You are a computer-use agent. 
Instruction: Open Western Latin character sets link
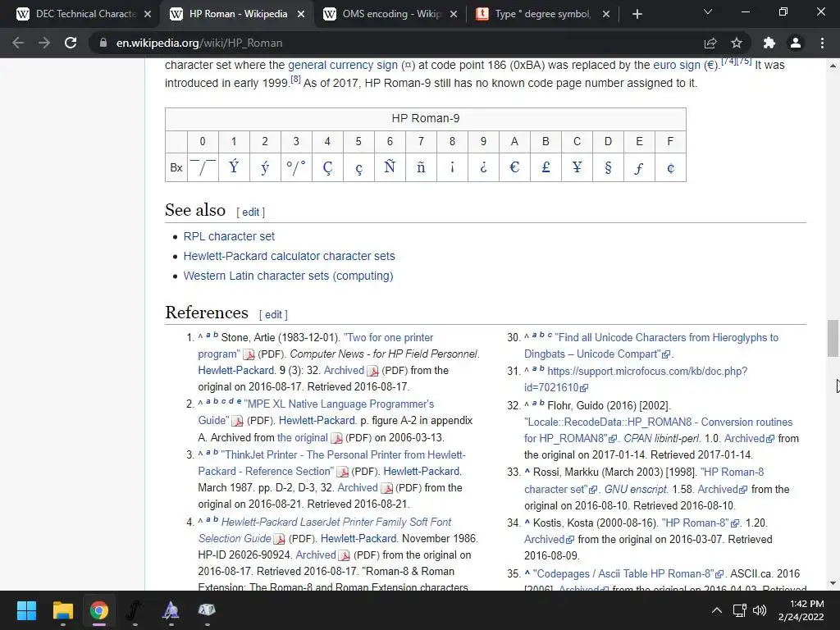point(288,276)
